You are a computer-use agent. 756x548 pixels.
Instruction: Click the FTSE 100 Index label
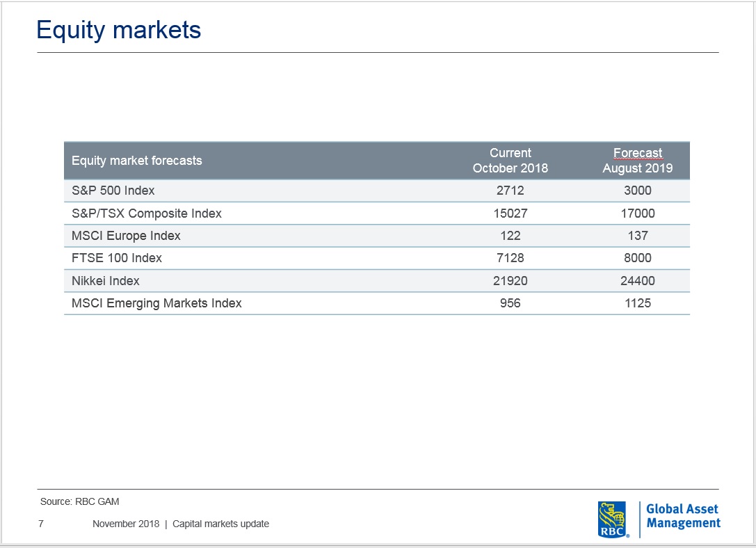click(116, 258)
